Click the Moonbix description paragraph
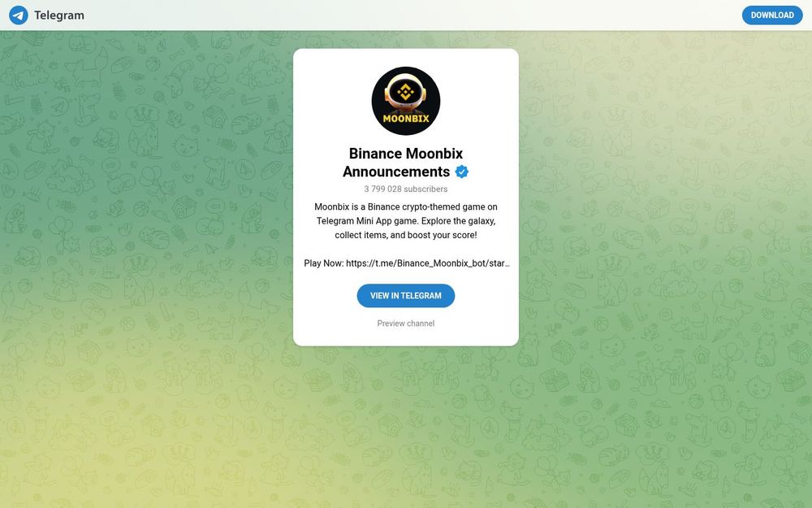Screen dimensions: 812x508 pos(406,221)
